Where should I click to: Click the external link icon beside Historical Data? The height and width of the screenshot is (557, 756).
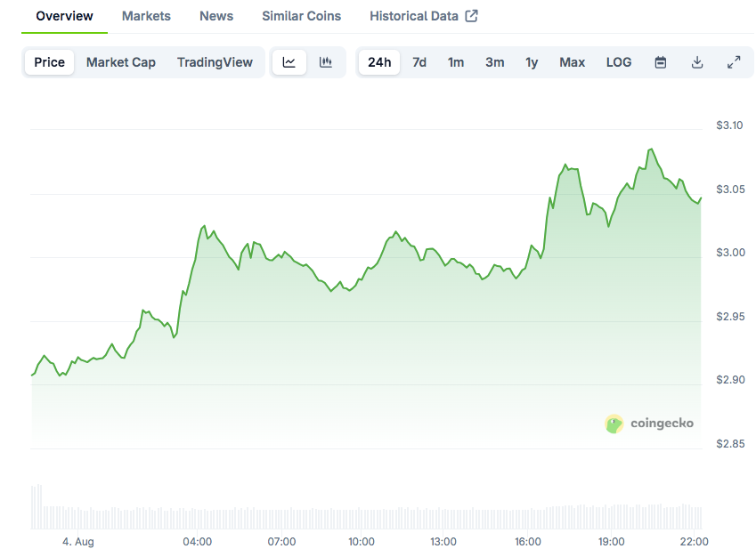coord(472,16)
